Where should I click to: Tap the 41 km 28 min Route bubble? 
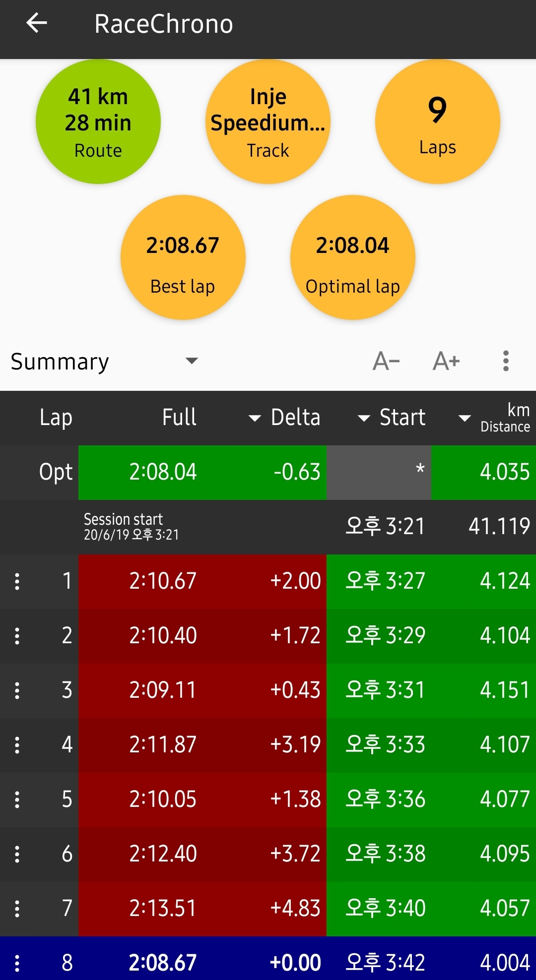pyautogui.click(x=98, y=122)
